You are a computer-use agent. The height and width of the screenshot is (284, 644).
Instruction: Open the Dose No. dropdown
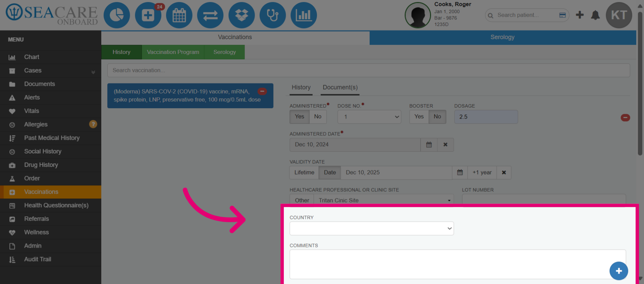(x=369, y=117)
